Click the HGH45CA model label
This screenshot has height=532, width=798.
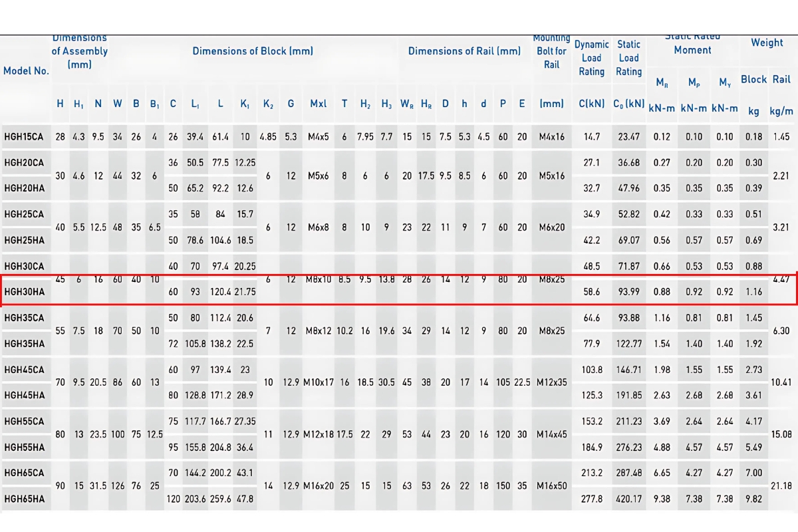[x=24, y=369]
